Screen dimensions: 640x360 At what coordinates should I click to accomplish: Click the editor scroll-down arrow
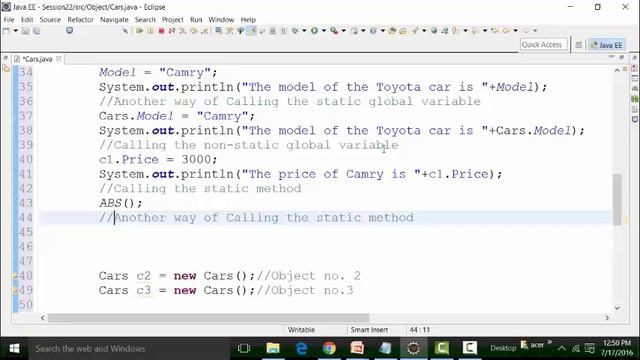[x=617, y=308]
